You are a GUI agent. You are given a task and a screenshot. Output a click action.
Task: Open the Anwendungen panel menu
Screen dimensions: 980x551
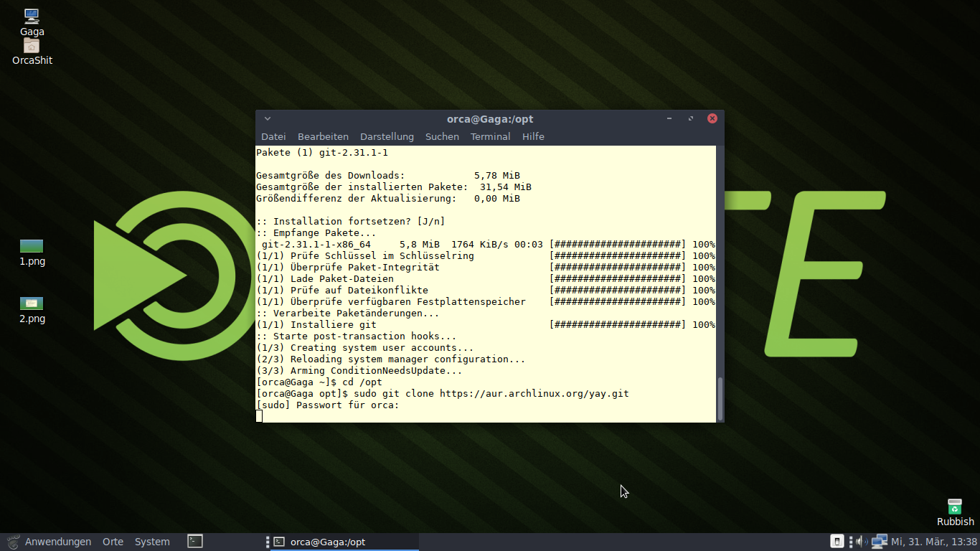coord(58,542)
